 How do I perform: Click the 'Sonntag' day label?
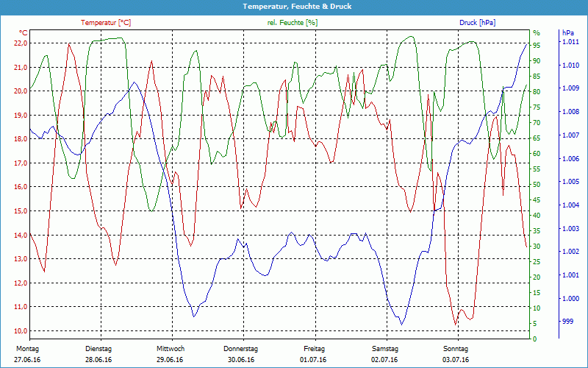pos(456,349)
